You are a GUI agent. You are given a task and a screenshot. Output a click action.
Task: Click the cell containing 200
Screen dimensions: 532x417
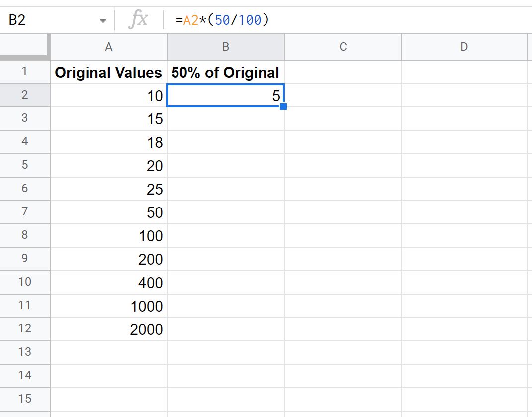coord(108,259)
